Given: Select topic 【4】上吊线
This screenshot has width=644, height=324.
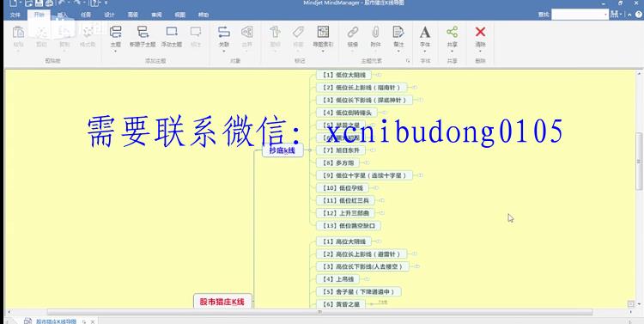Looking at the screenshot, I should pyautogui.click(x=337, y=279).
